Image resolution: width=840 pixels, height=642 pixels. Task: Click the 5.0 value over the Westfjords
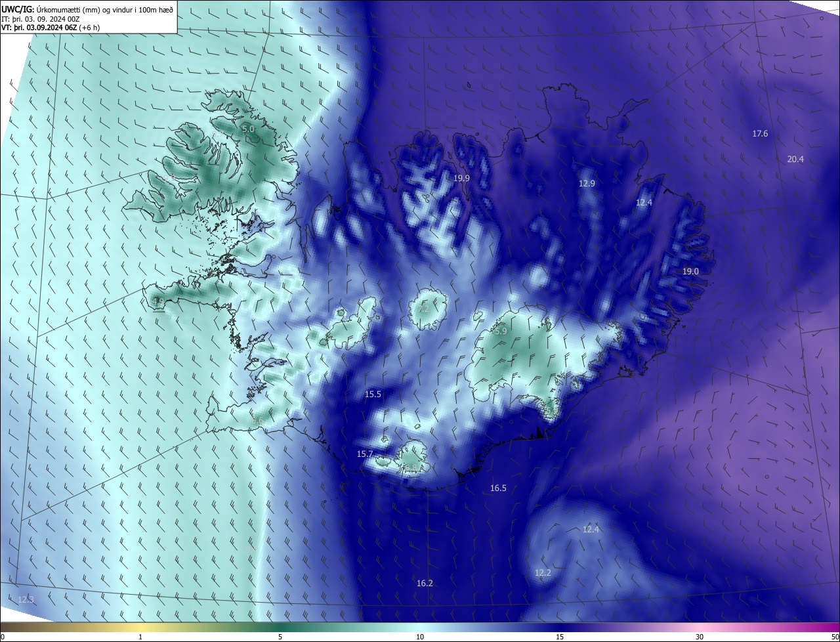pyautogui.click(x=248, y=129)
